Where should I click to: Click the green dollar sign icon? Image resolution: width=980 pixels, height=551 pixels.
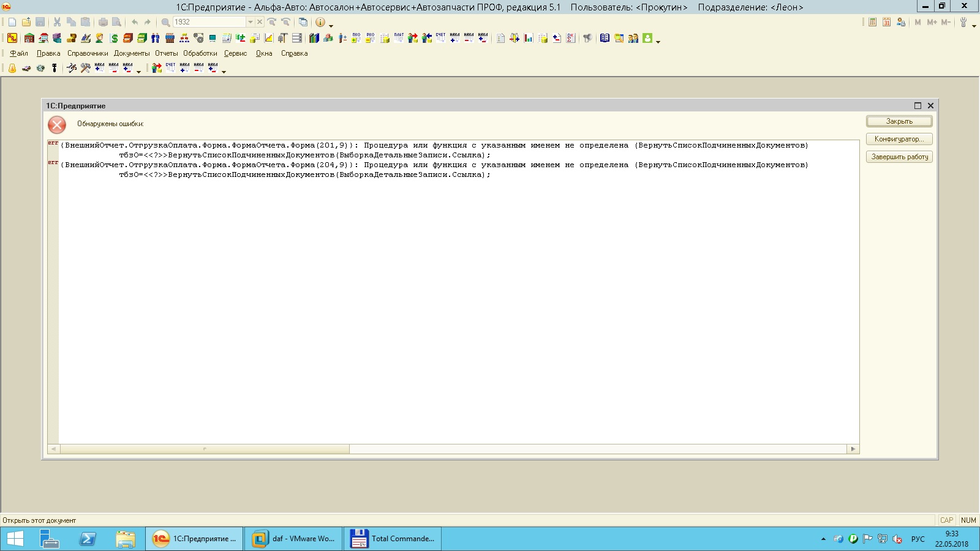coord(114,38)
